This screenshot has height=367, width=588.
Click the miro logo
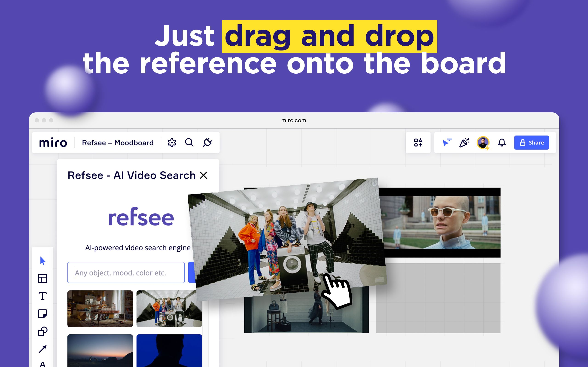coord(53,143)
